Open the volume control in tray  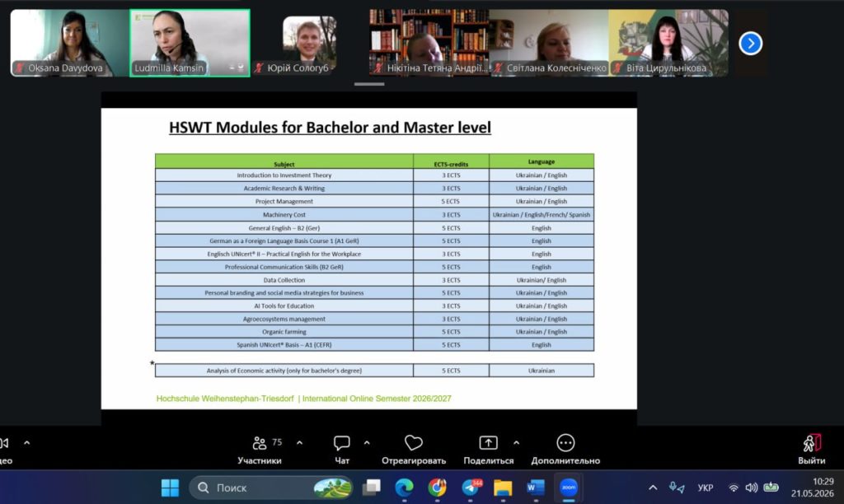tap(752, 488)
